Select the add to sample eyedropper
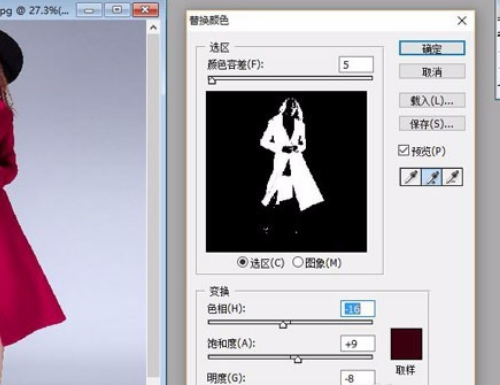The width and height of the screenshot is (500, 385). (x=432, y=177)
